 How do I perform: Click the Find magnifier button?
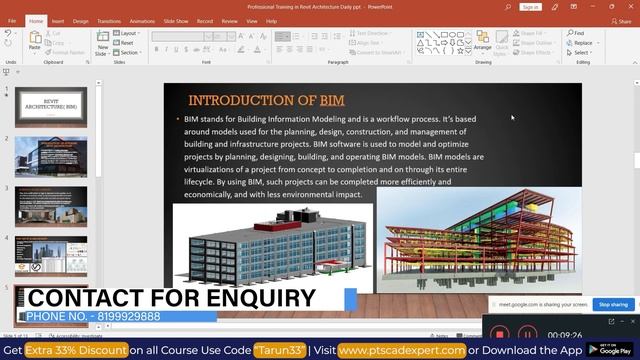[576, 33]
